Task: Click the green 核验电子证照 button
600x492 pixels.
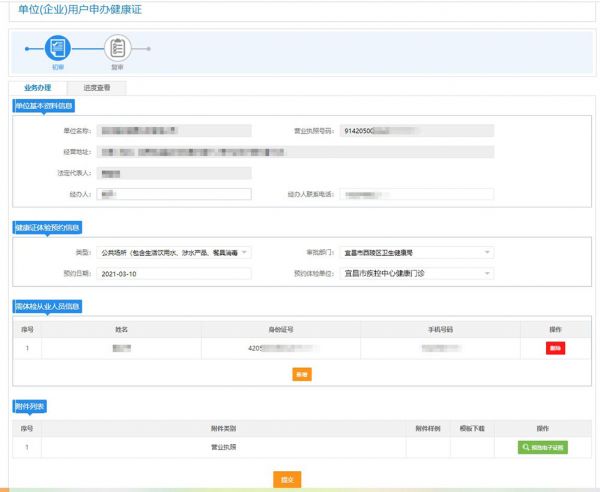Action: tap(543, 448)
